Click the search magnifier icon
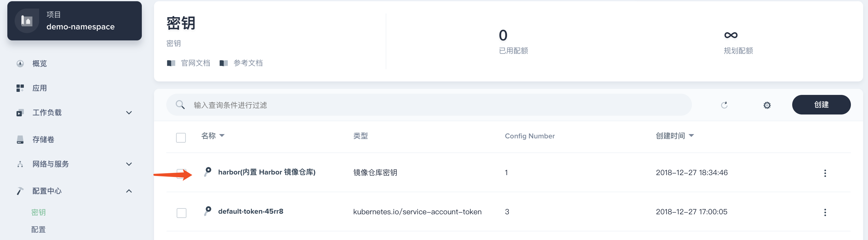This screenshot has width=868, height=240. [x=180, y=105]
